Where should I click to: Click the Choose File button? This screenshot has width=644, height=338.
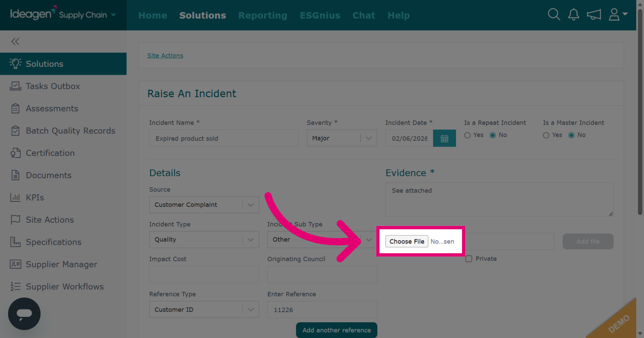[407, 241]
